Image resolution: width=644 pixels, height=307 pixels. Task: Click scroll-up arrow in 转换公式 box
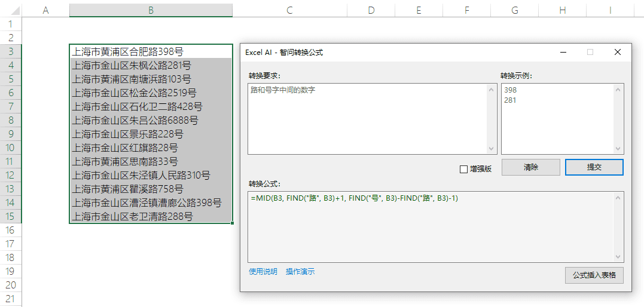[618, 198]
